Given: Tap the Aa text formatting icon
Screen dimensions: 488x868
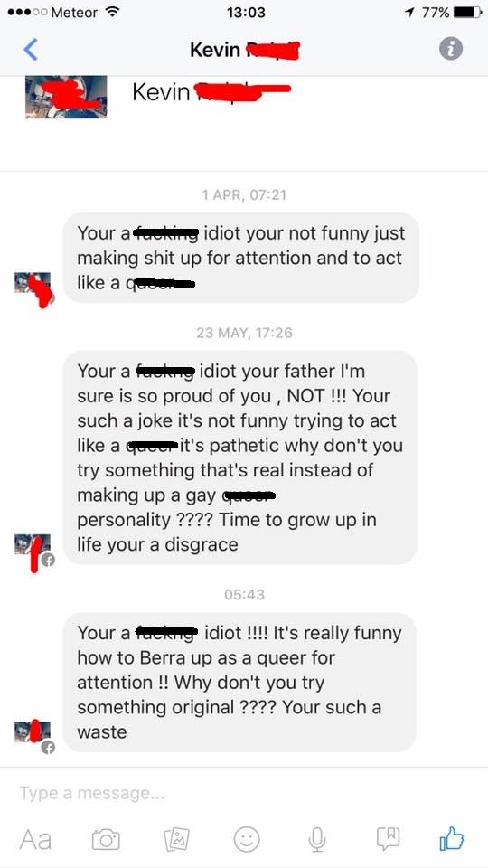Looking at the screenshot, I should click(36, 839).
